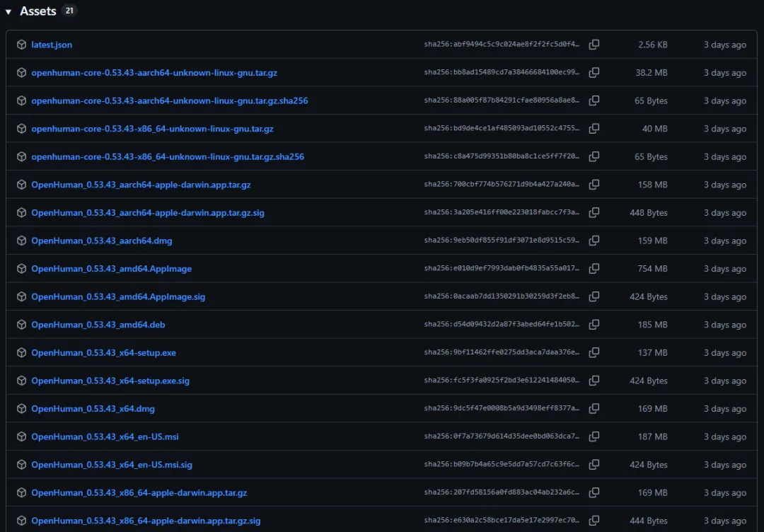Copy hash for OpenHuman amd64.AppImage

[594, 269]
